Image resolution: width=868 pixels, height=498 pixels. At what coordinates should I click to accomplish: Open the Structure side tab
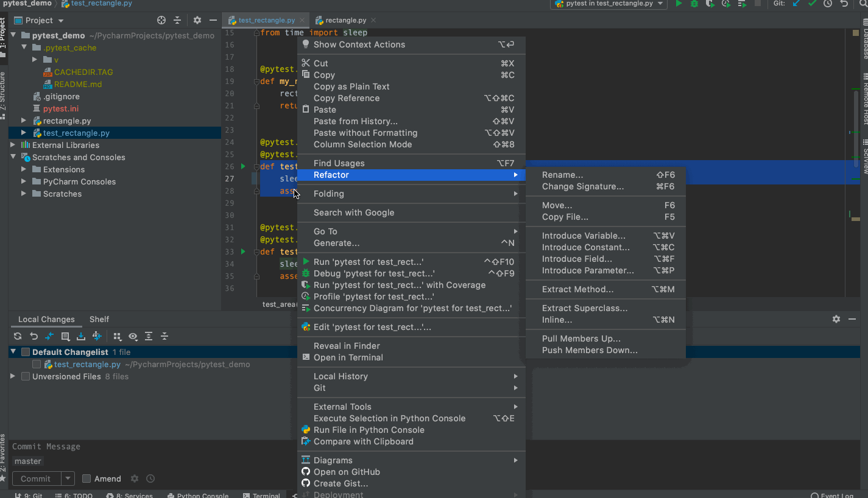coord(4,96)
